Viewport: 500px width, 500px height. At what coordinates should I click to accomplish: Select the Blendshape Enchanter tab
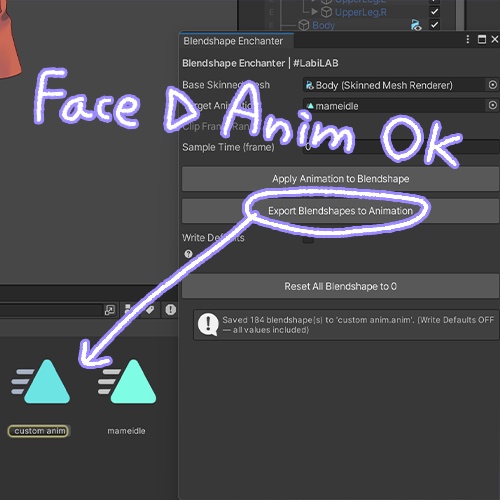pos(236,41)
